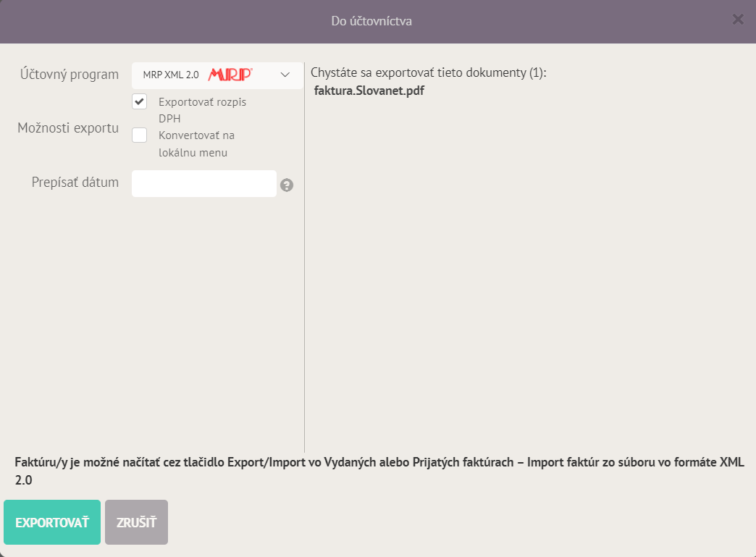The width and height of the screenshot is (756, 557).
Task: Click the Chystáte sa exportovať tieto dokumenty text
Action: 428,73
